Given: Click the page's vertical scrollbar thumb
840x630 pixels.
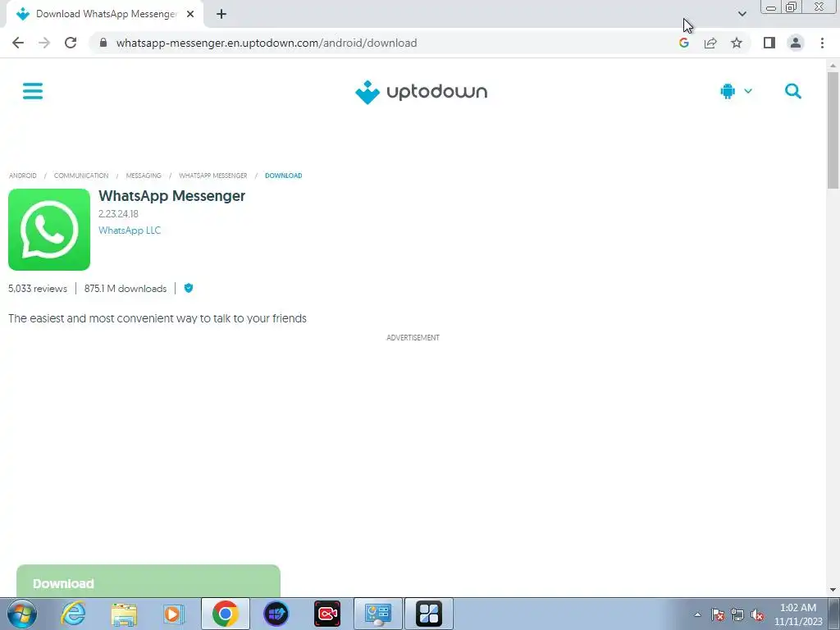Looking at the screenshot, I should coord(833,130).
